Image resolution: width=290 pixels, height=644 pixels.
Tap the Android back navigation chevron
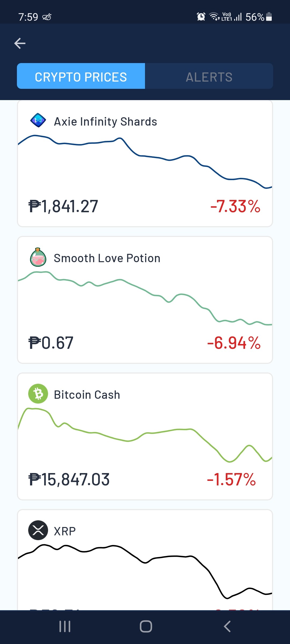pyautogui.click(x=227, y=627)
